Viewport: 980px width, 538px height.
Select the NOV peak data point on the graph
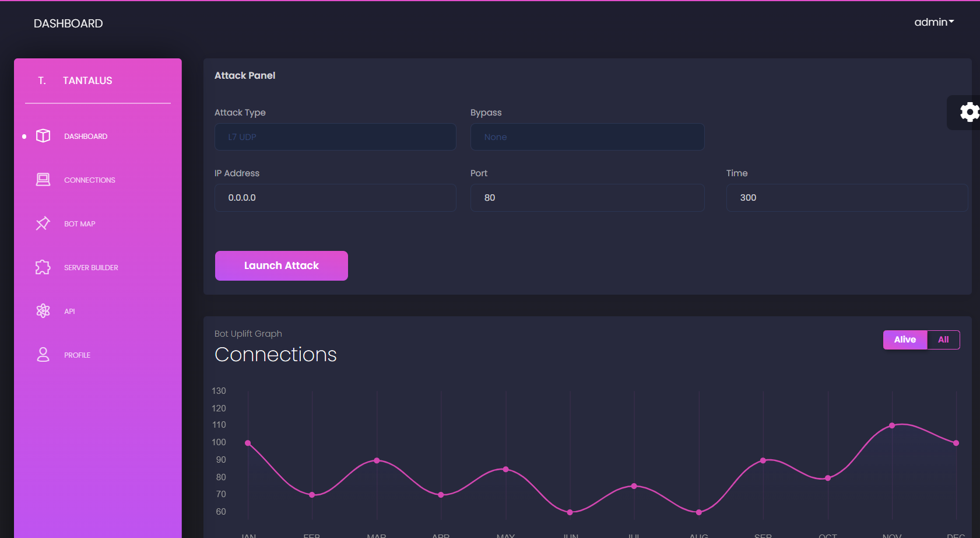pos(892,425)
